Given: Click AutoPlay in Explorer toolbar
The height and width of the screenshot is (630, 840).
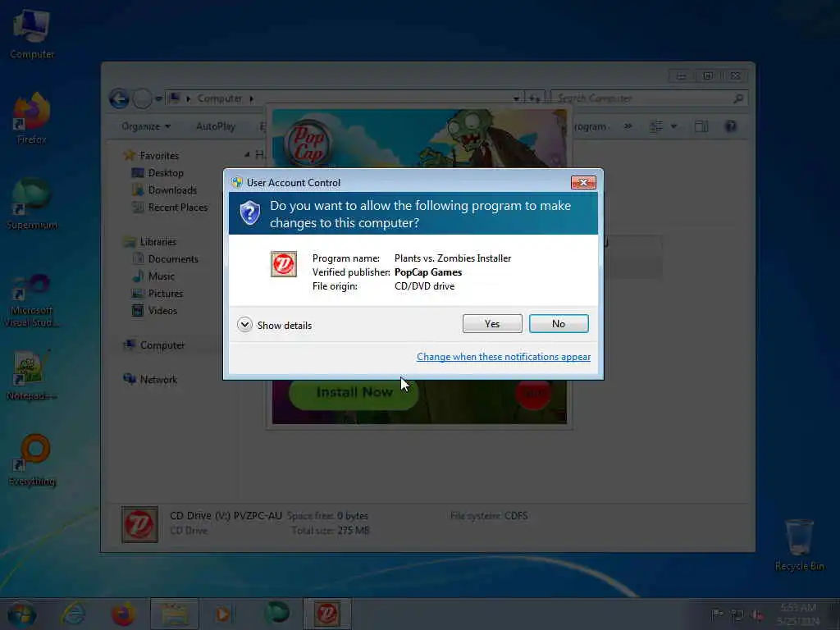Looking at the screenshot, I should click(216, 126).
